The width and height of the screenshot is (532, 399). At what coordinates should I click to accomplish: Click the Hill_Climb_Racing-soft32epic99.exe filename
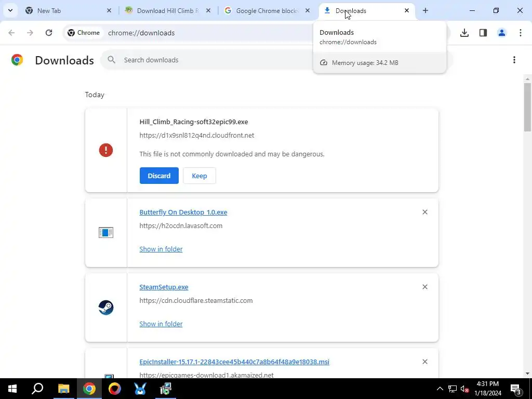[194, 122]
